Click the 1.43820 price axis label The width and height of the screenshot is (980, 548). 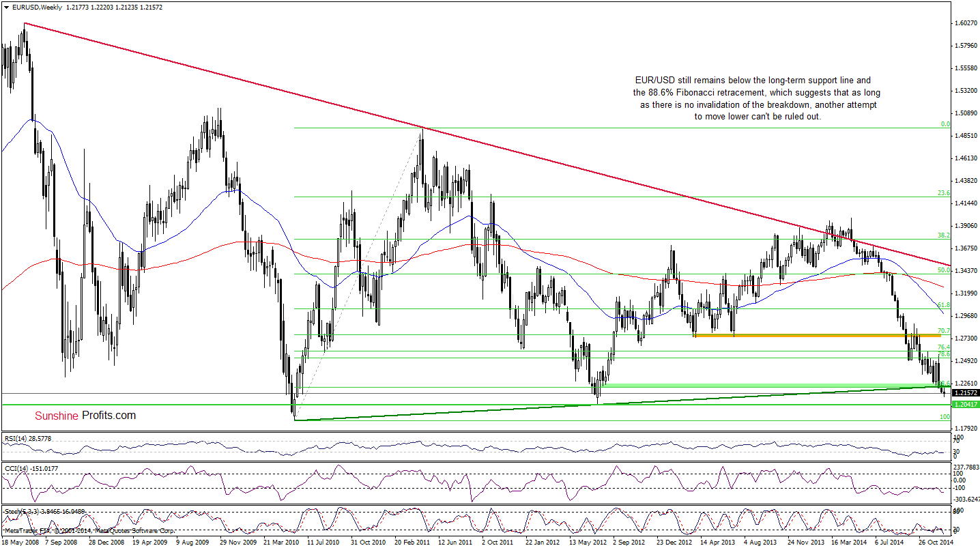[x=966, y=181]
